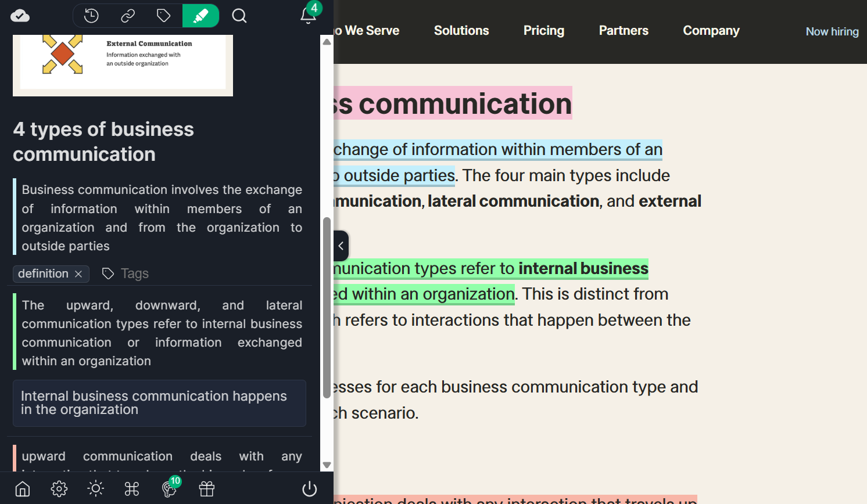Open the Now hiring link
867x504 pixels.
[832, 31]
